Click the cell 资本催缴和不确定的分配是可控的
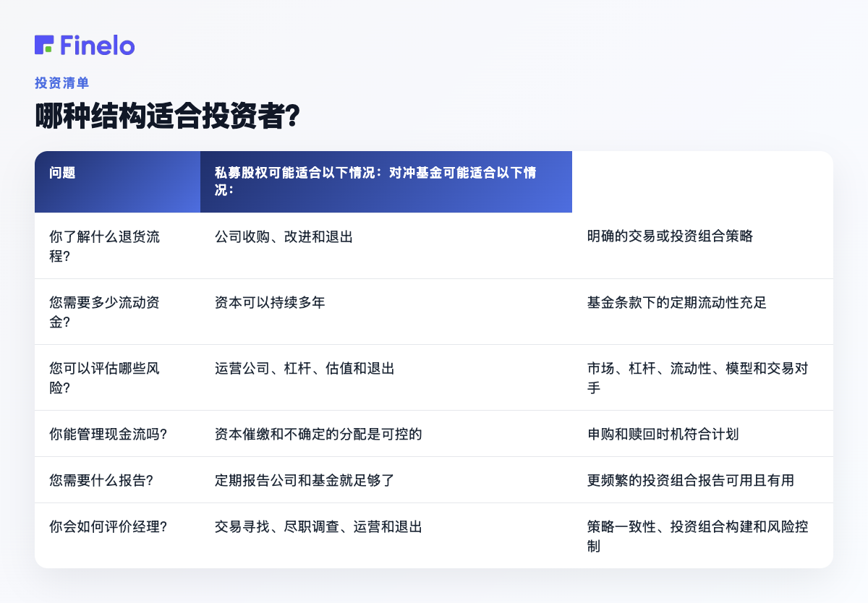Image resolution: width=868 pixels, height=603 pixels. coord(318,434)
